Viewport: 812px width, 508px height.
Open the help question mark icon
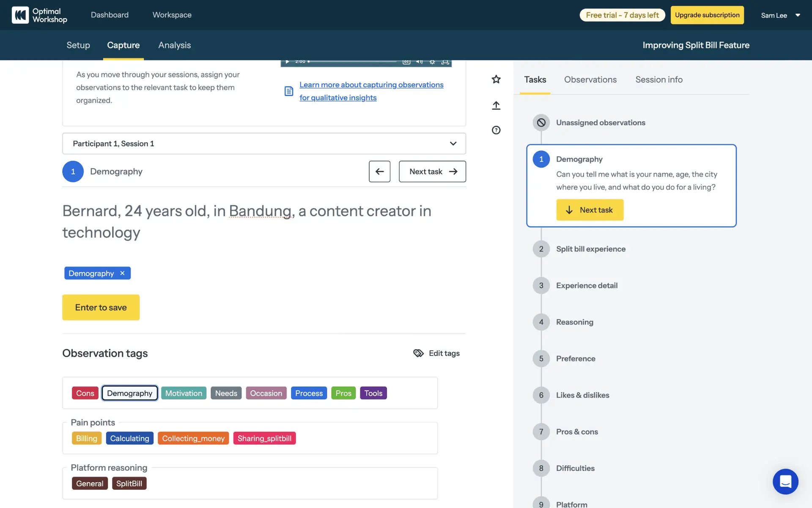point(496,130)
